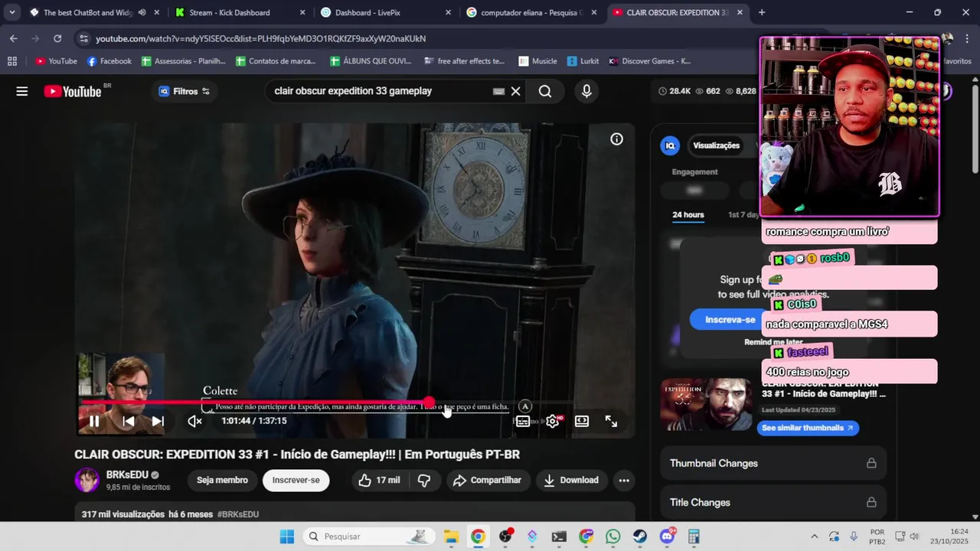Screen dimensions: 980x551
Task: Show hidden system tray icons
Action: click(x=814, y=536)
